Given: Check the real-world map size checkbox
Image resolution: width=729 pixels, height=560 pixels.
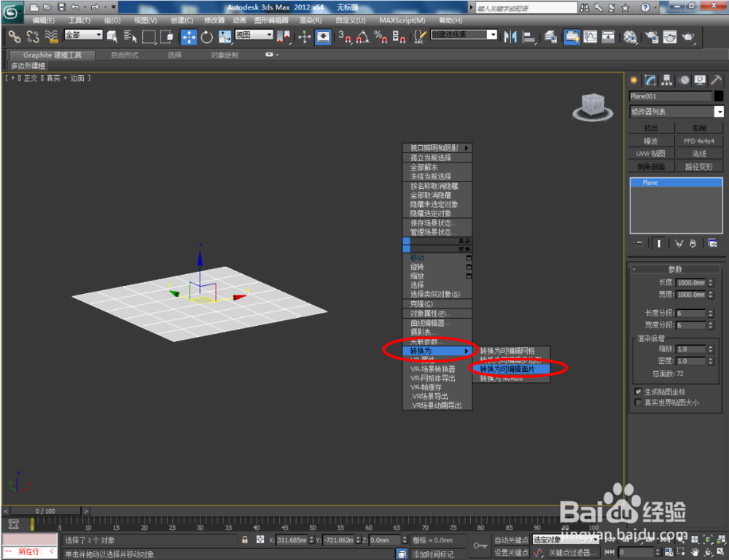Looking at the screenshot, I should pyautogui.click(x=639, y=402).
